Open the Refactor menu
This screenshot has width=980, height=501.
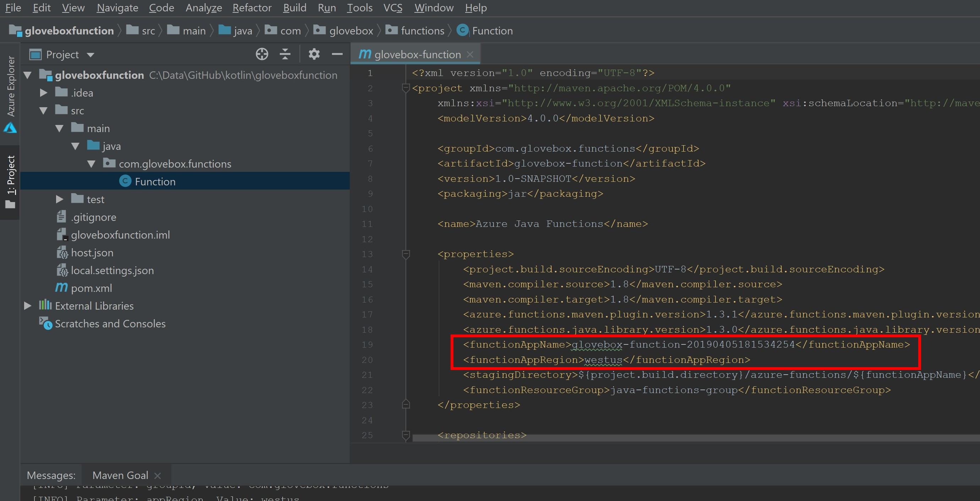pos(252,7)
